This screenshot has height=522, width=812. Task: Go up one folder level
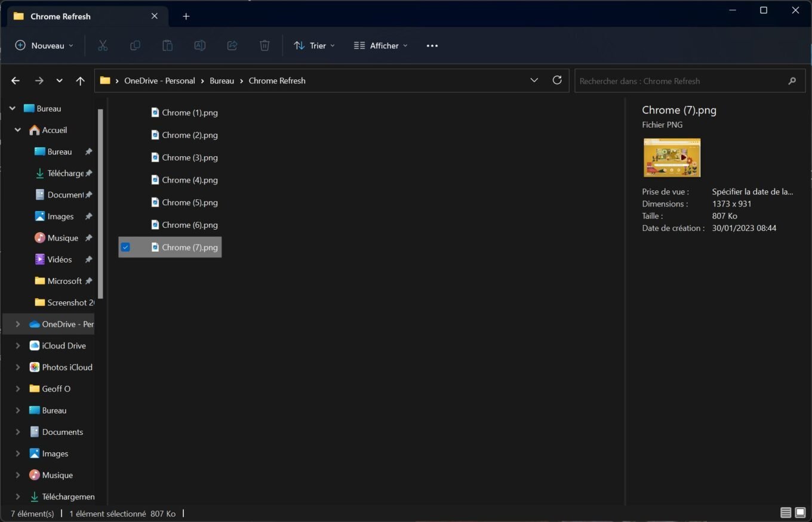tap(80, 81)
